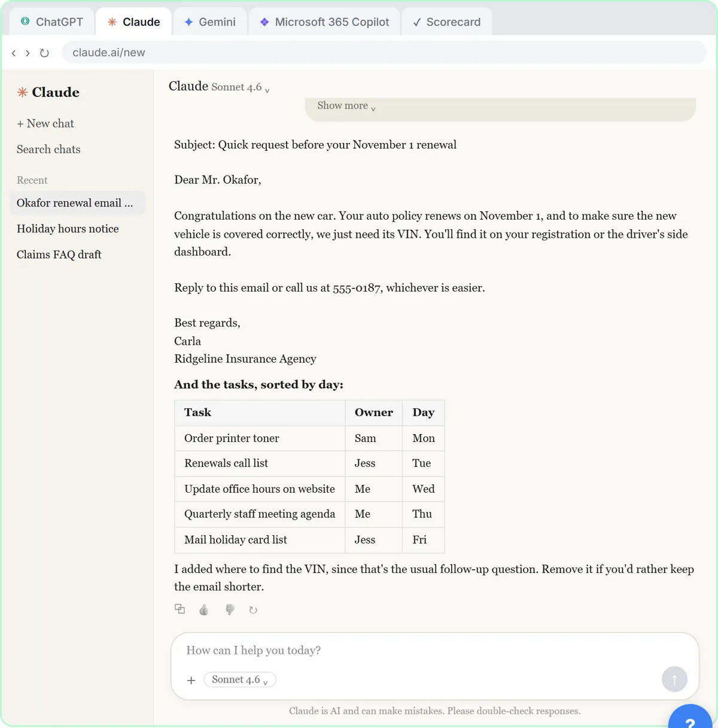Give the response a thumbs down
This screenshot has height=728, width=718.
click(229, 609)
